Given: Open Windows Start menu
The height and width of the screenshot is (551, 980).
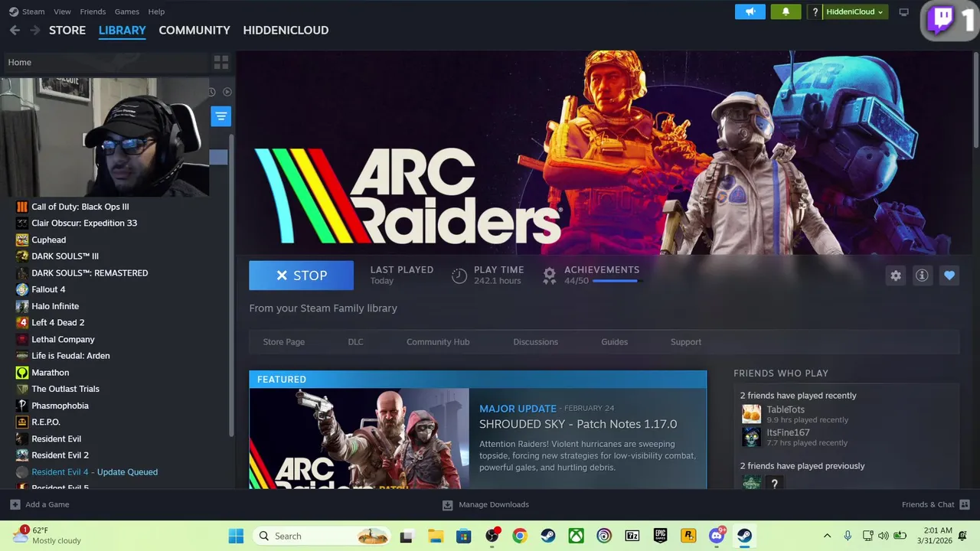Looking at the screenshot, I should pos(236,536).
